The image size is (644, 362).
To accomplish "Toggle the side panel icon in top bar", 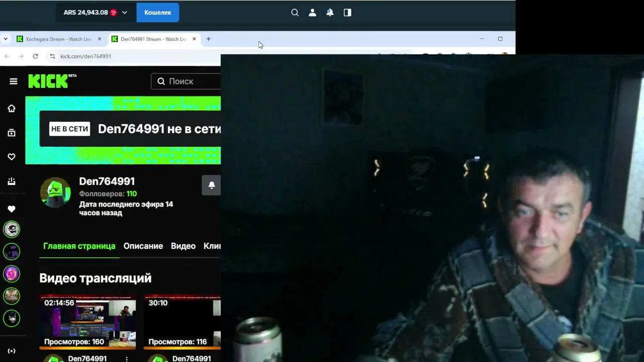I will 347,13.
